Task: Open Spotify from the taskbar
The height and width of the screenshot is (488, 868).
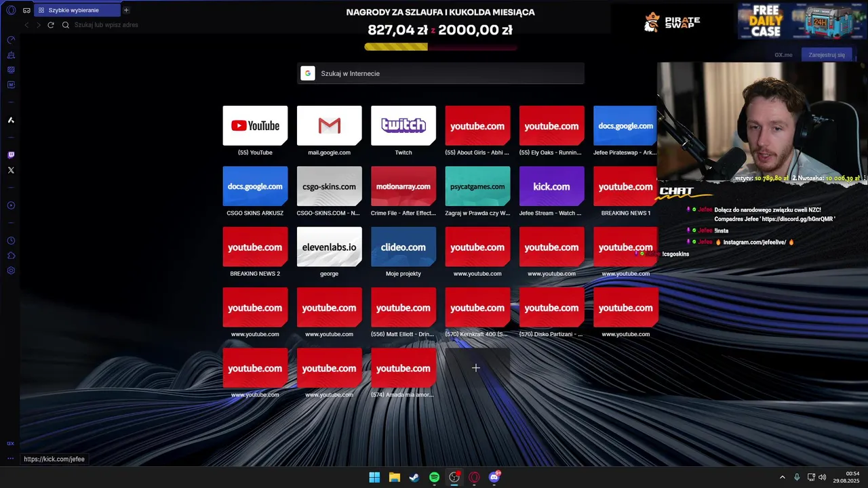Action: pyautogui.click(x=434, y=477)
